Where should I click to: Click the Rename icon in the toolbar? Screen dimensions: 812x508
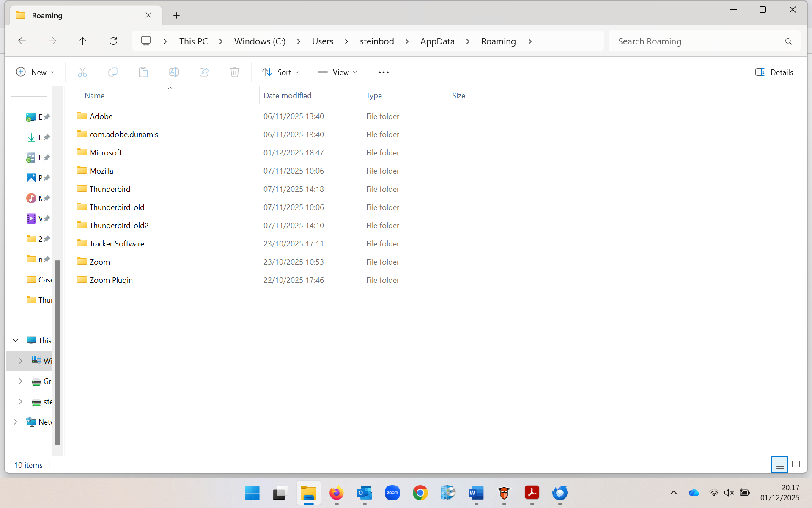pos(174,72)
